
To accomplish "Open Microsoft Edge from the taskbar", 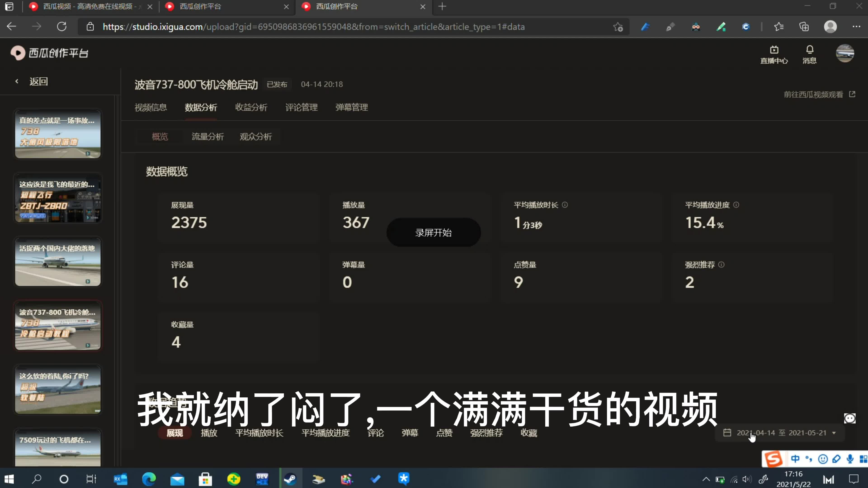I will (149, 479).
